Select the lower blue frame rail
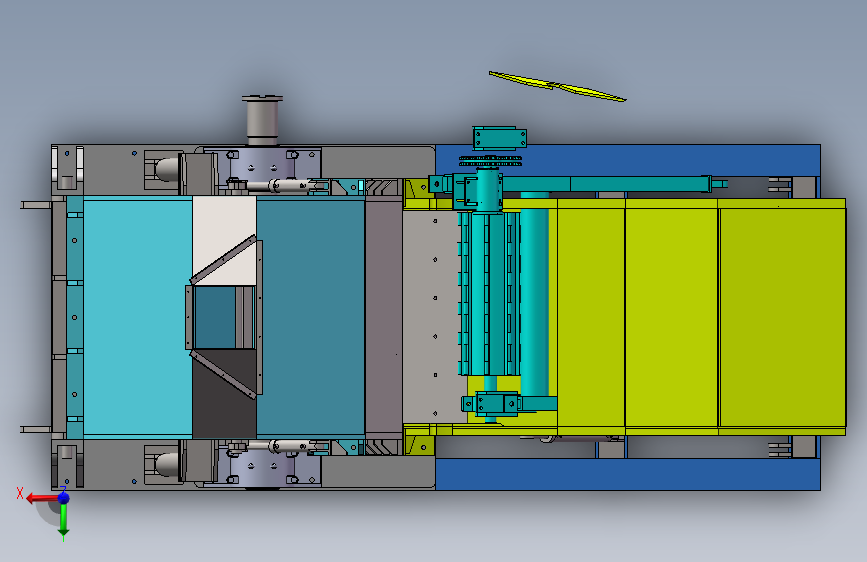867x562 pixels. coord(628,474)
